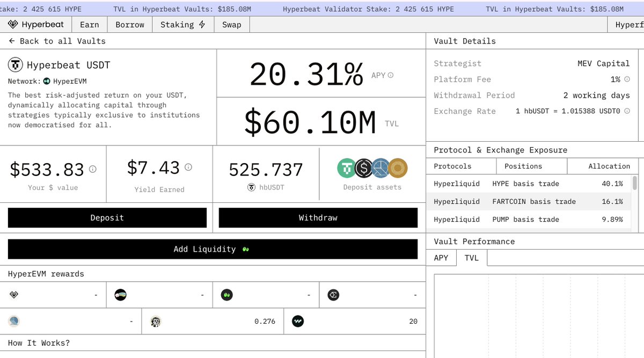Click the blue sail deposit asset icon

coord(381,169)
